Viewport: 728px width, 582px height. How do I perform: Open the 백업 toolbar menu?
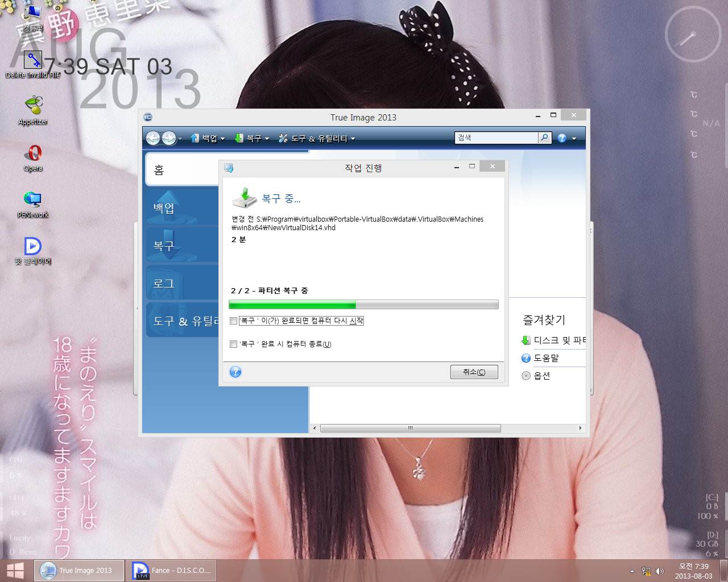click(x=208, y=138)
